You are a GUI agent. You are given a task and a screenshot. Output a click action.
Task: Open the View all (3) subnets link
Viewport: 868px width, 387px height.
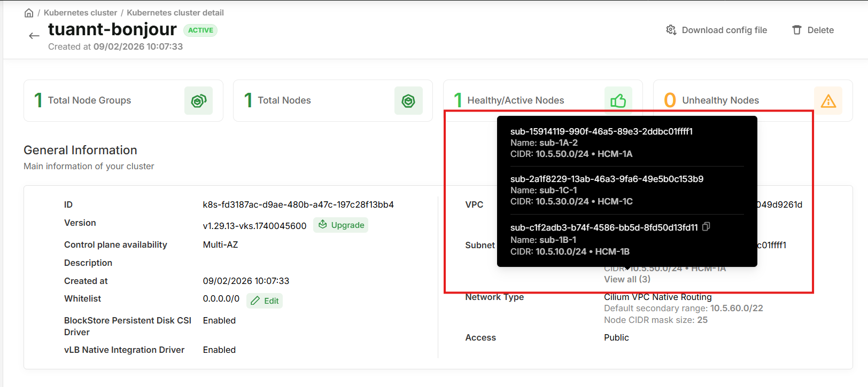[627, 279]
